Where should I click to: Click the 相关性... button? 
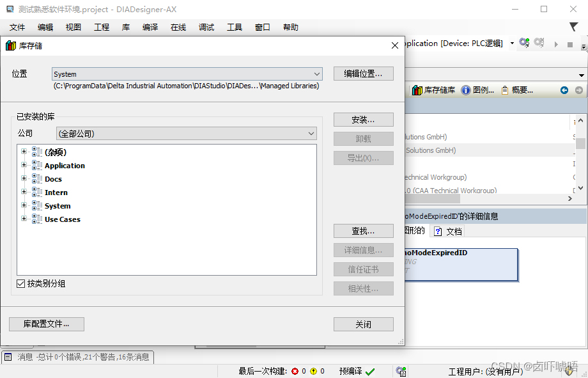pyautogui.click(x=364, y=288)
